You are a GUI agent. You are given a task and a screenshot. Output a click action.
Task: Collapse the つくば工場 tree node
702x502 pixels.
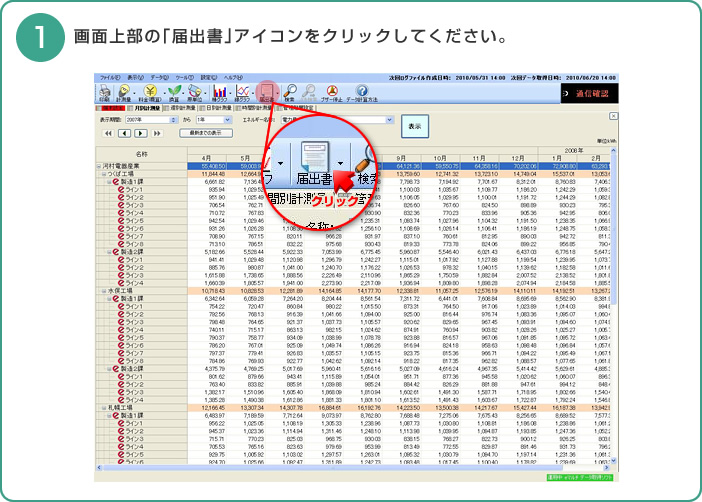pos(104,174)
